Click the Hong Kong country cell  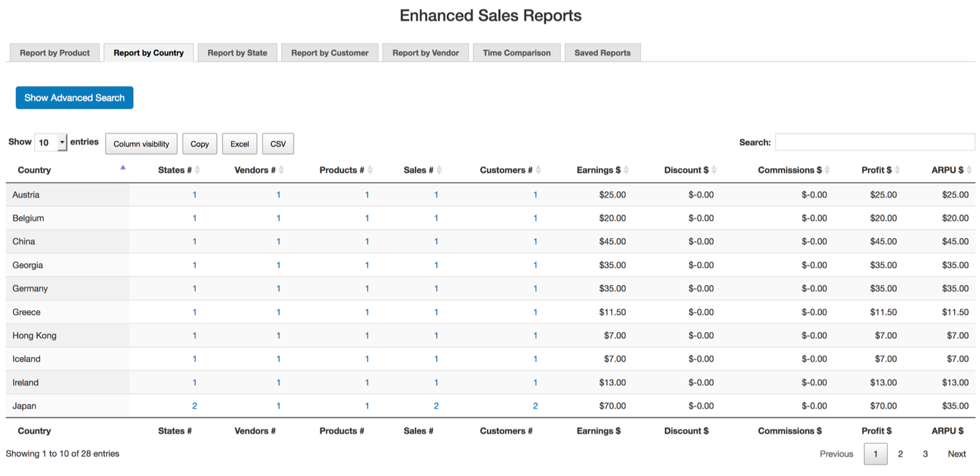tap(67, 336)
